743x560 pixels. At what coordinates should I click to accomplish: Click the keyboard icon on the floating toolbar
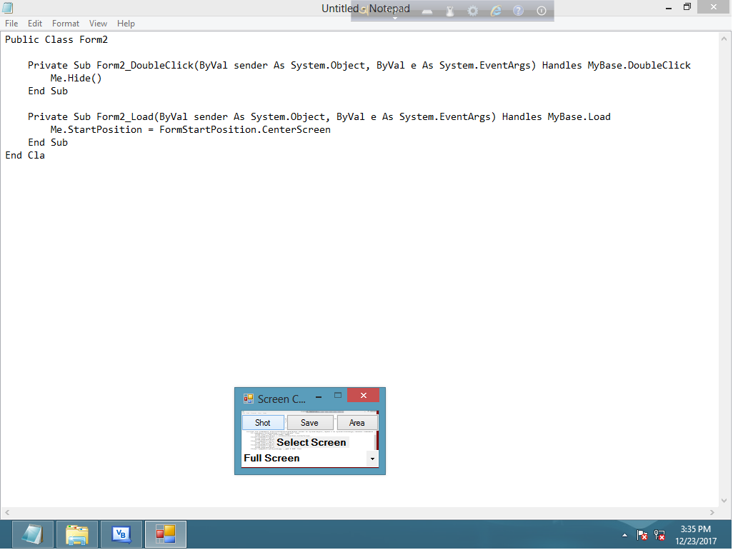point(428,10)
